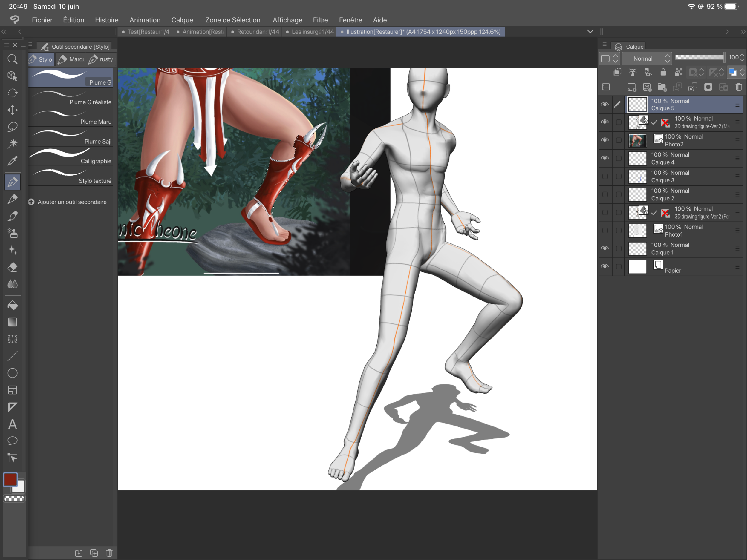The image size is (747, 560).
Task: Open the Normal blending mode dropdown
Action: pyautogui.click(x=646, y=59)
